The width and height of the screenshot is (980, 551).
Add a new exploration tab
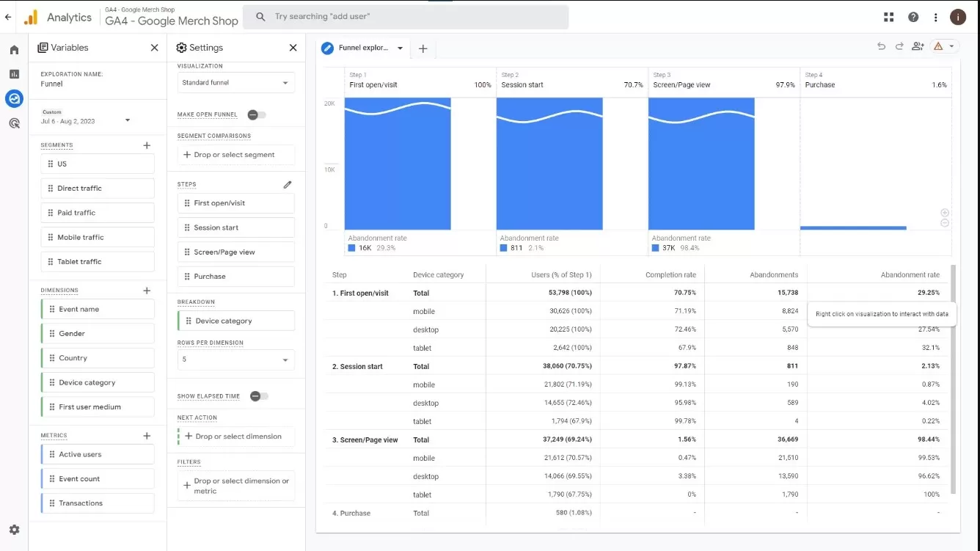point(423,48)
